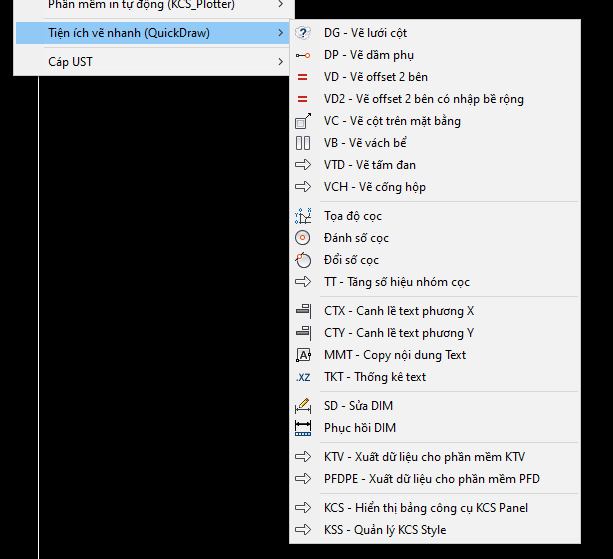Choose CTY - Canh lề text phương Y
This screenshot has width=613, height=559.
pyautogui.click(x=435, y=333)
